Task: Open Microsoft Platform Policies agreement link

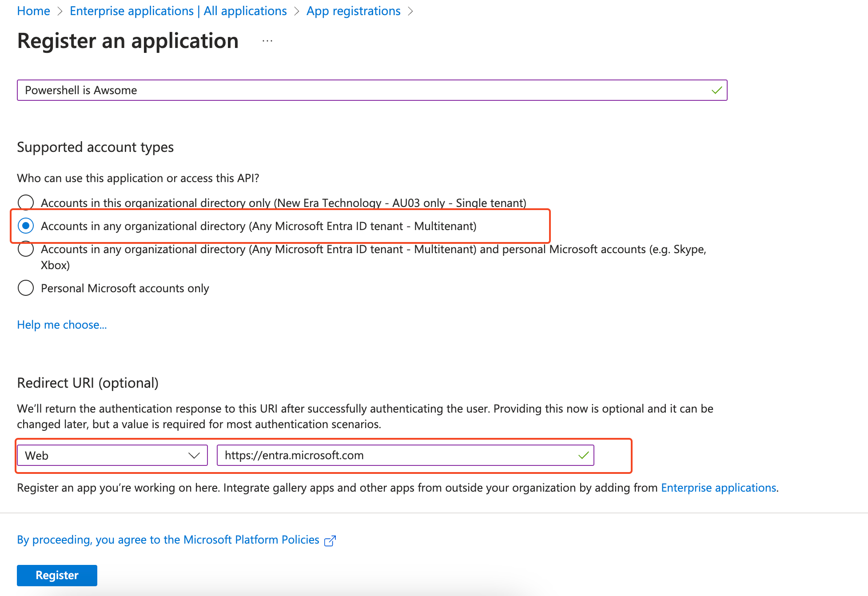Action: [x=168, y=540]
